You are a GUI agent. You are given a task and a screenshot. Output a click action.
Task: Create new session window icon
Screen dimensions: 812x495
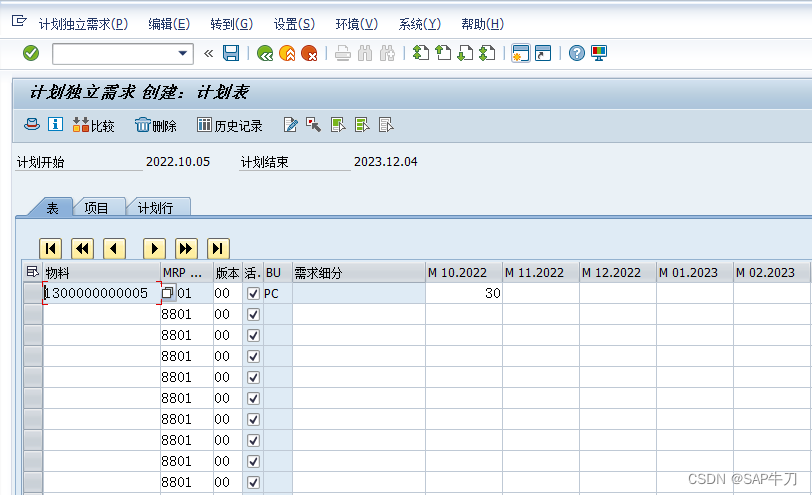pyautogui.click(x=520, y=53)
